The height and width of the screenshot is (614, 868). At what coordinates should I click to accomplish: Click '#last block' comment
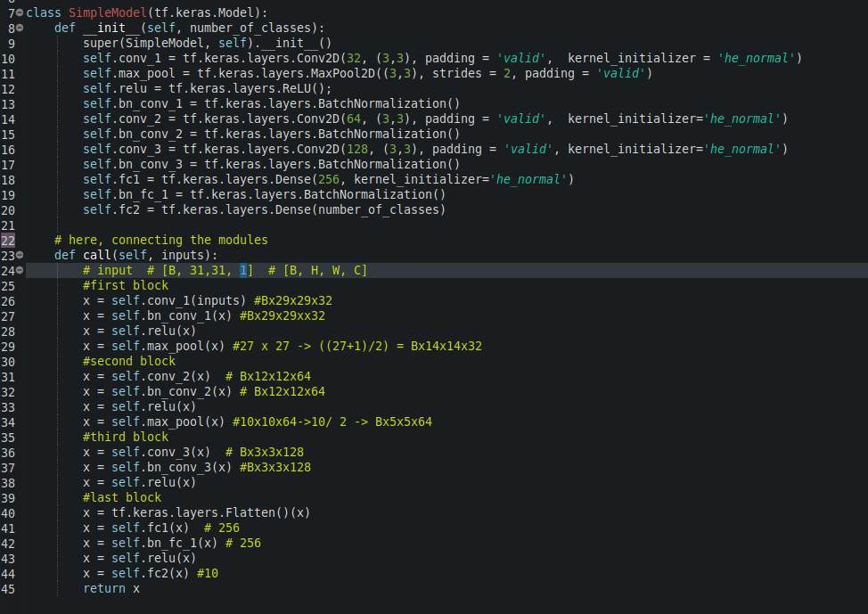pos(122,497)
